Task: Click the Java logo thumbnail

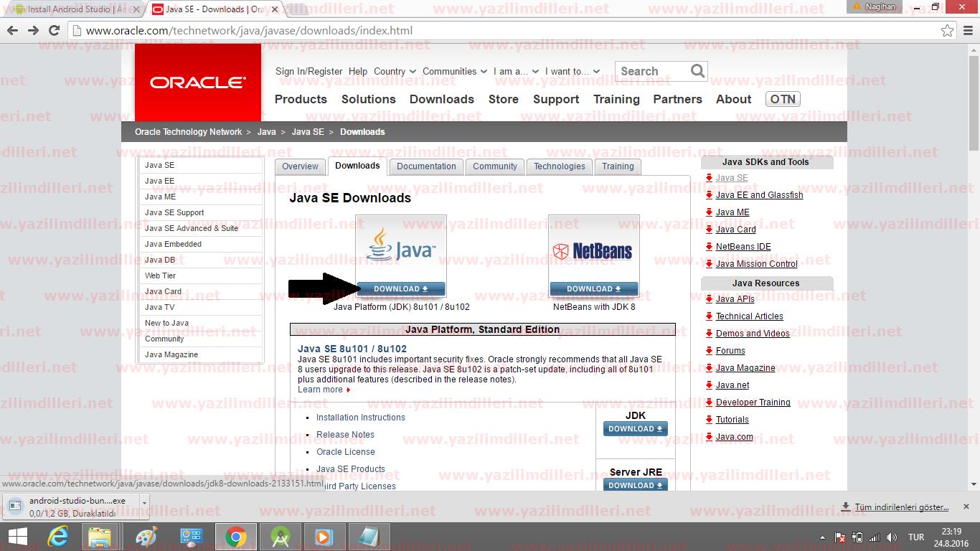Action: [x=400, y=248]
